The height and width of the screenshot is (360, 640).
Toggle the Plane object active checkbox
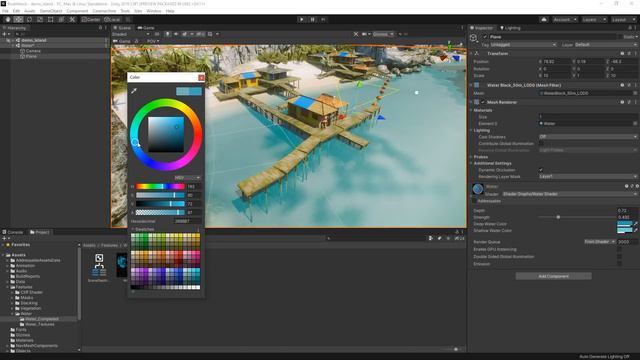(485, 37)
